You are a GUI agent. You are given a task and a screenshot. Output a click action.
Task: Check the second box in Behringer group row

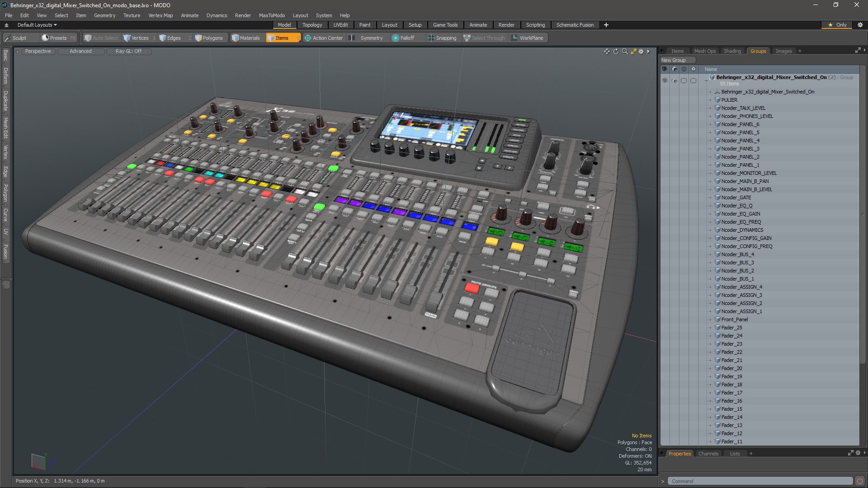coord(693,80)
